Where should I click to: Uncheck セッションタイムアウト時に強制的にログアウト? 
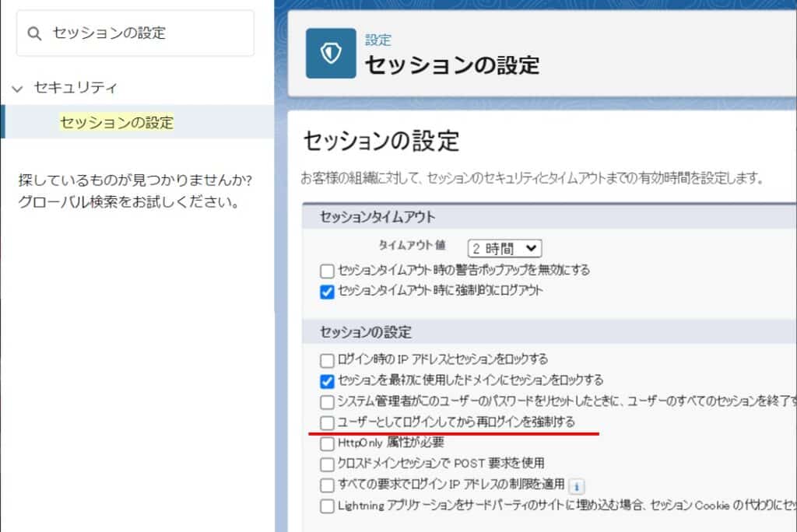(x=327, y=292)
